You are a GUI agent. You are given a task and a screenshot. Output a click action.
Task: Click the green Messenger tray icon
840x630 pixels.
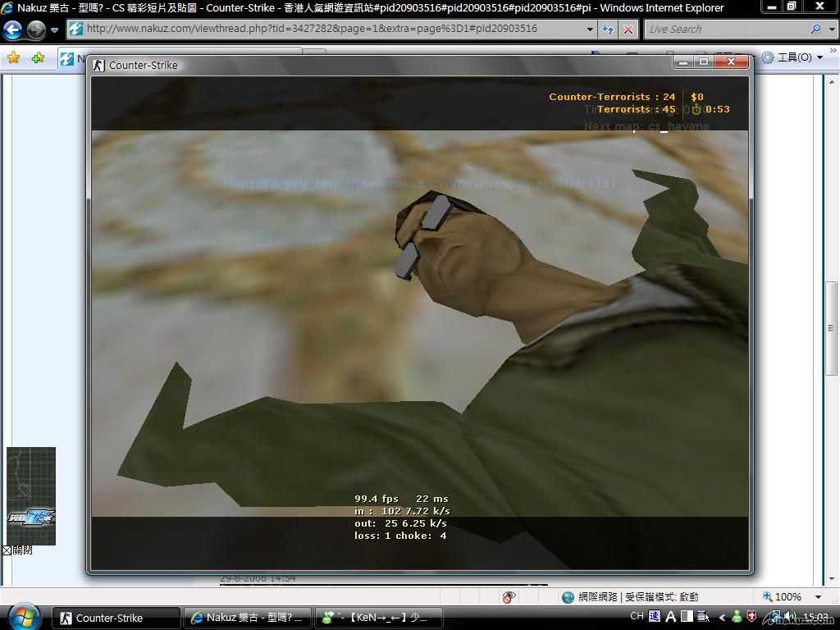pyautogui.click(x=737, y=617)
